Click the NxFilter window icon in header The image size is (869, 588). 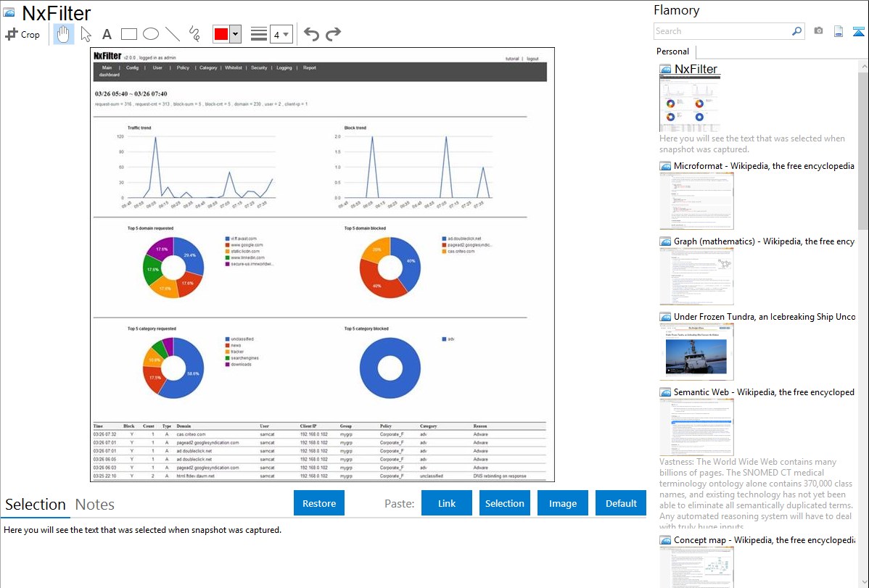click(x=9, y=13)
